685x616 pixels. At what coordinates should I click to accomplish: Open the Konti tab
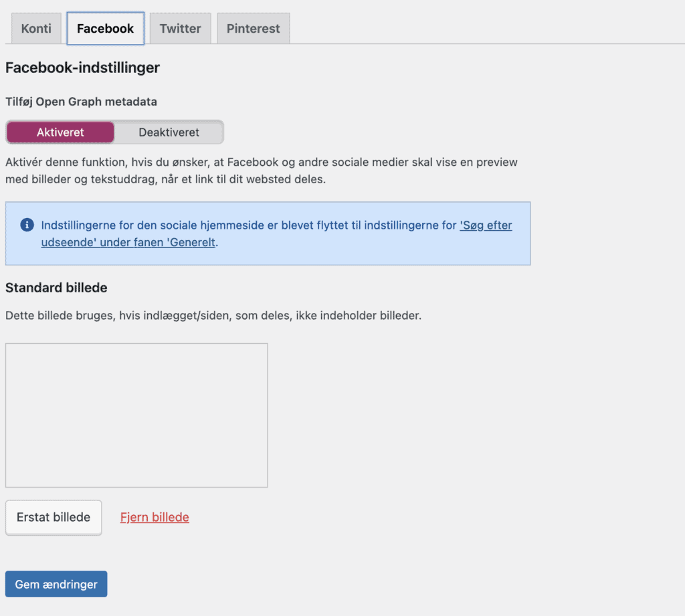[36, 28]
